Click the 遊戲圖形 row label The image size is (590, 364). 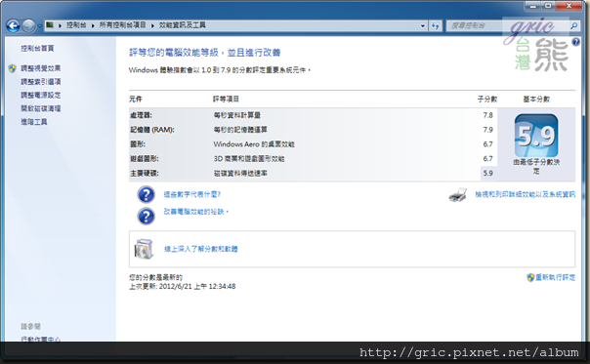[145, 159]
